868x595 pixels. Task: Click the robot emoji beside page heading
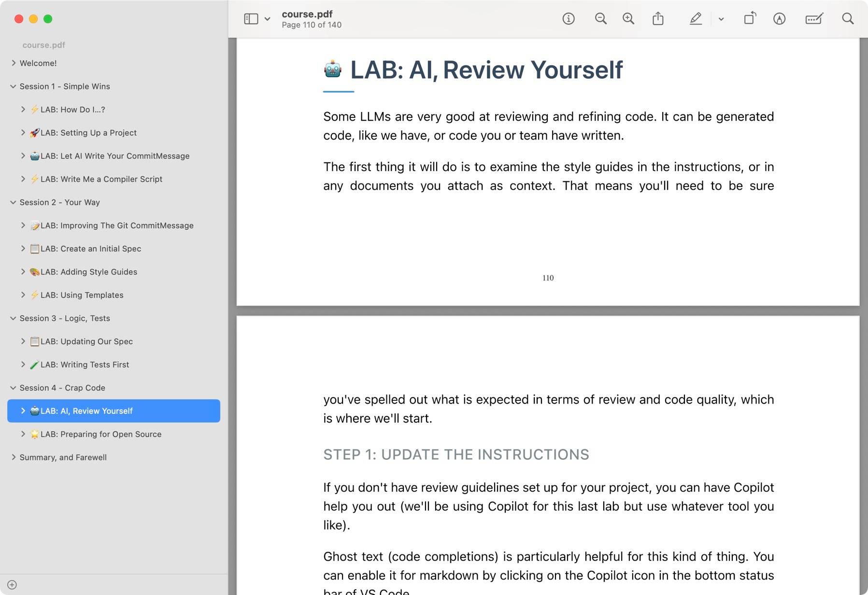pos(333,69)
